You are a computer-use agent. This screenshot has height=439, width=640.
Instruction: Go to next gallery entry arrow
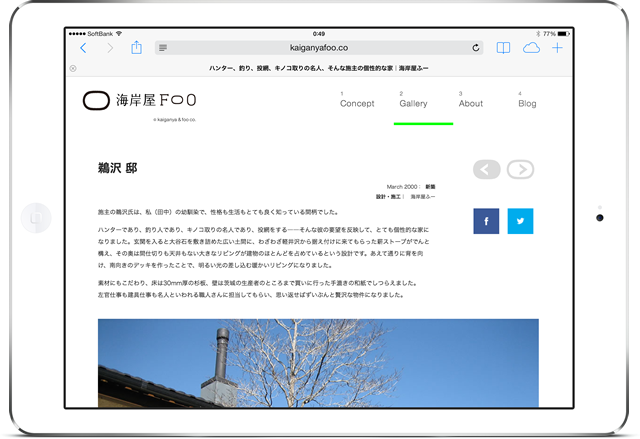click(x=520, y=169)
